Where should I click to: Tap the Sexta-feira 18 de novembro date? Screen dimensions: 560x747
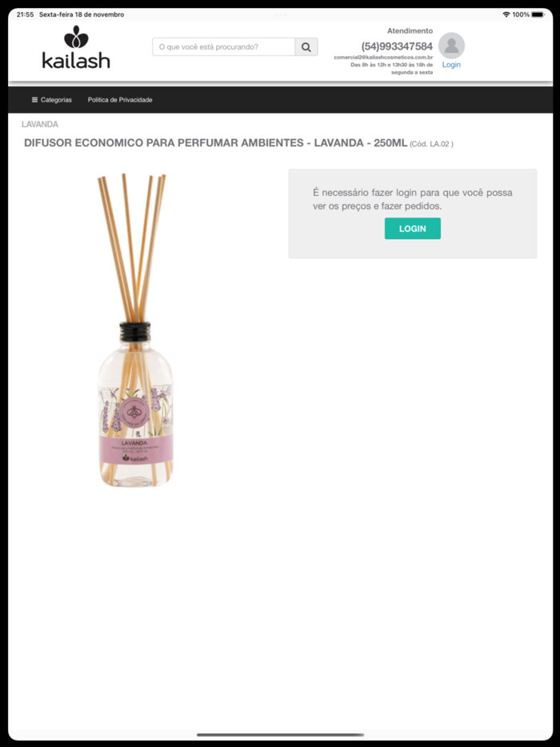82,14
